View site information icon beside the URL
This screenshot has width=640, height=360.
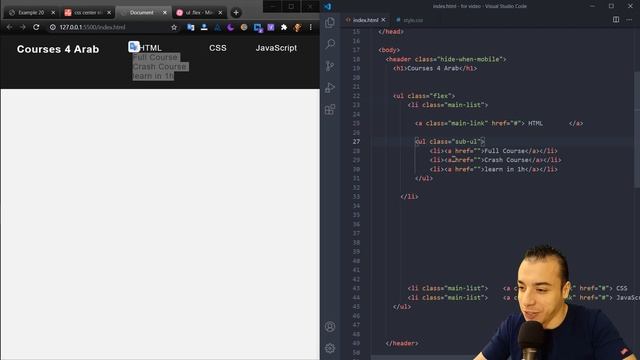[x=52, y=27]
